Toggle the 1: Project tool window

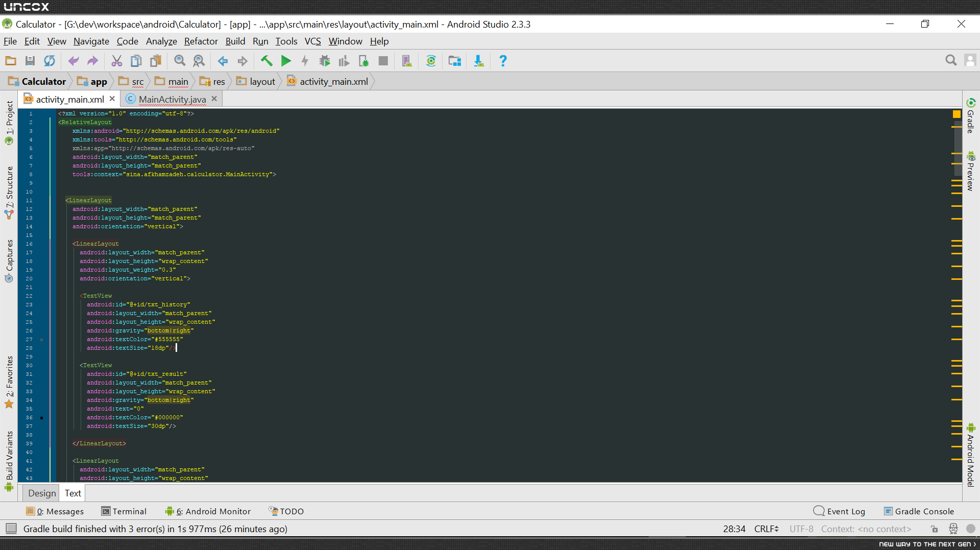click(x=9, y=123)
